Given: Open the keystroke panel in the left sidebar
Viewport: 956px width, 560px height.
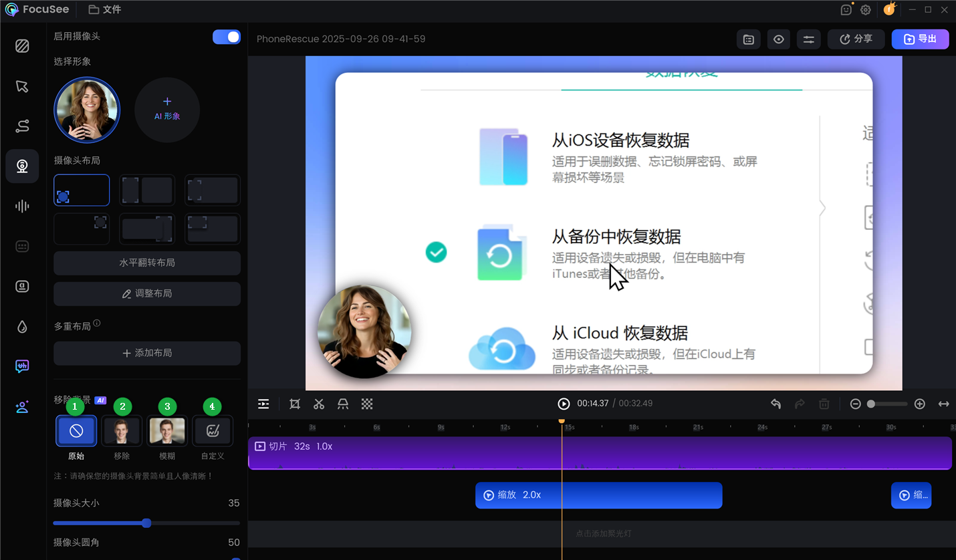Looking at the screenshot, I should tap(22, 246).
